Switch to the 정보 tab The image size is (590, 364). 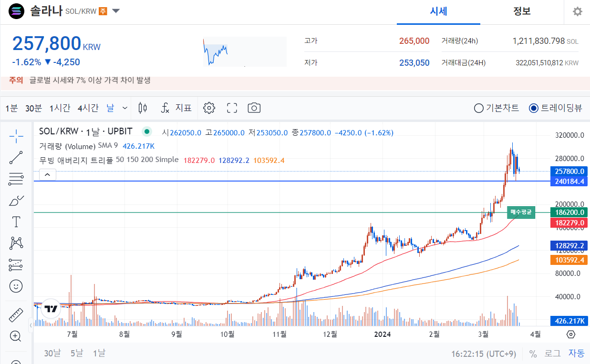(522, 12)
